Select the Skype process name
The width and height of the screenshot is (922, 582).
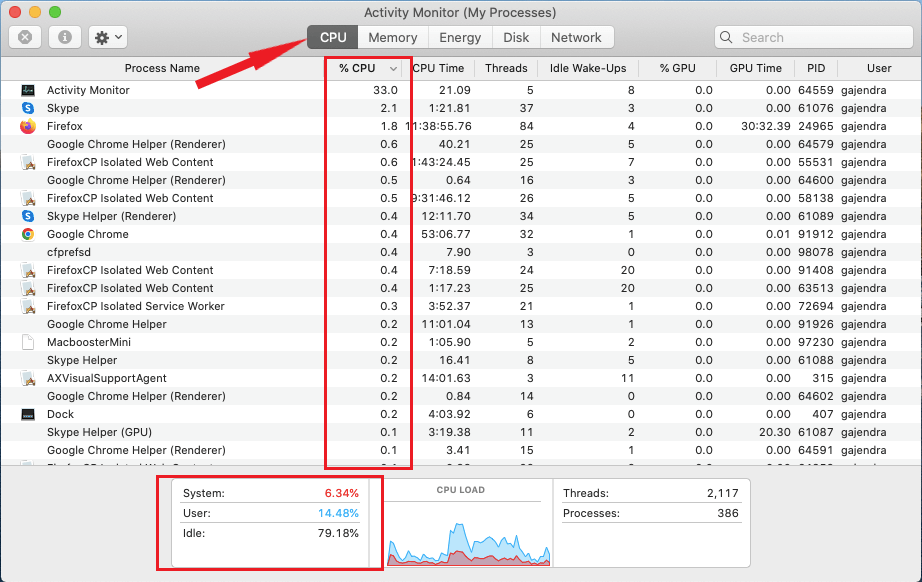click(x=63, y=108)
